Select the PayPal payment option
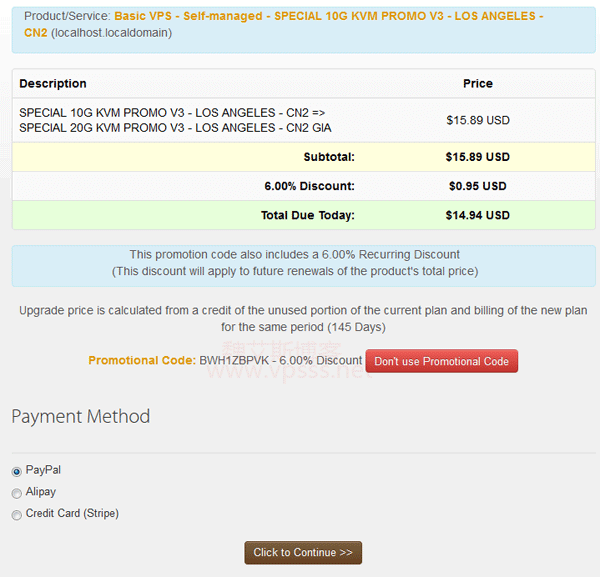Viewport: 600px width, 577px height. pos(17,471)
